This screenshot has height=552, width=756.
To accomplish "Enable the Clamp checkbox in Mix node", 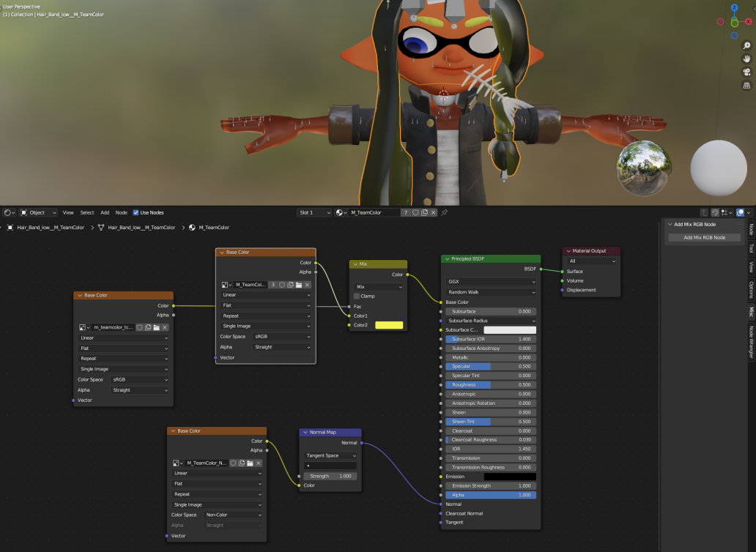I will point(357,296).
